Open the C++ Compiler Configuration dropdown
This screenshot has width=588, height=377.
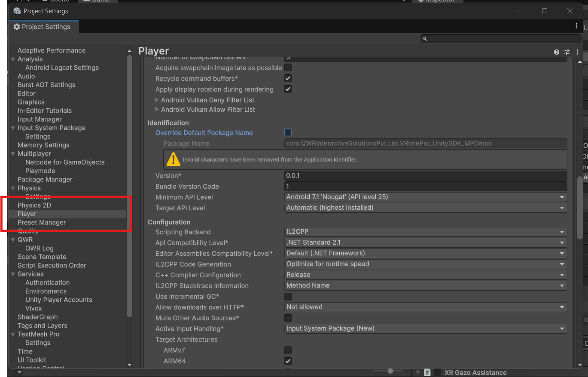426,275
